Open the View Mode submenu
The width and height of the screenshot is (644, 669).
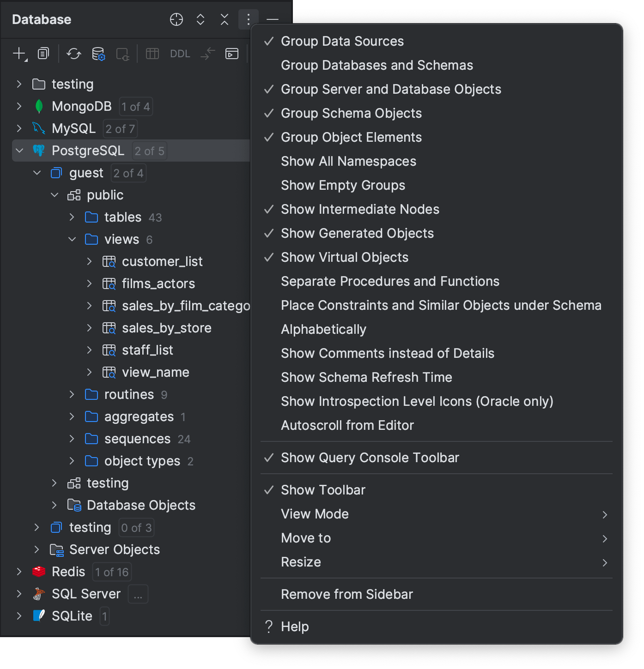pos(315,514)
